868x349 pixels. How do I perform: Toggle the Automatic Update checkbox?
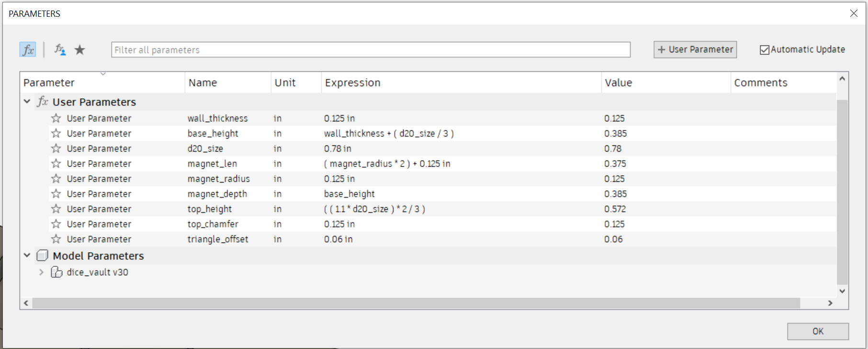point(765,49)
